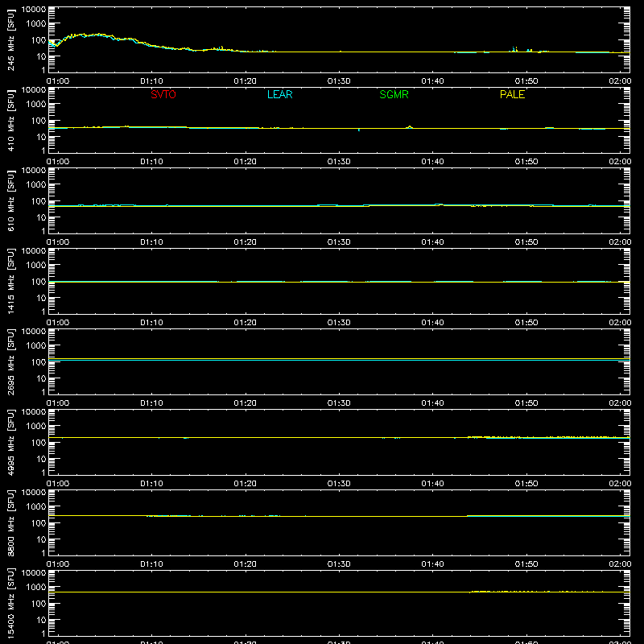This screenshot has width=644, height=644.
Task: Click 01:40 time label under 2695 MHz plot
Action: 432,403
